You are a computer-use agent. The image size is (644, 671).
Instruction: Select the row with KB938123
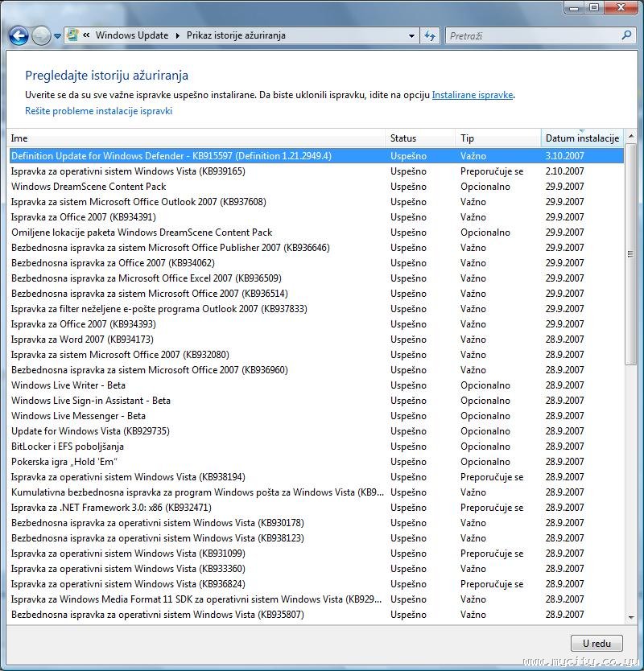coord(316,538)
